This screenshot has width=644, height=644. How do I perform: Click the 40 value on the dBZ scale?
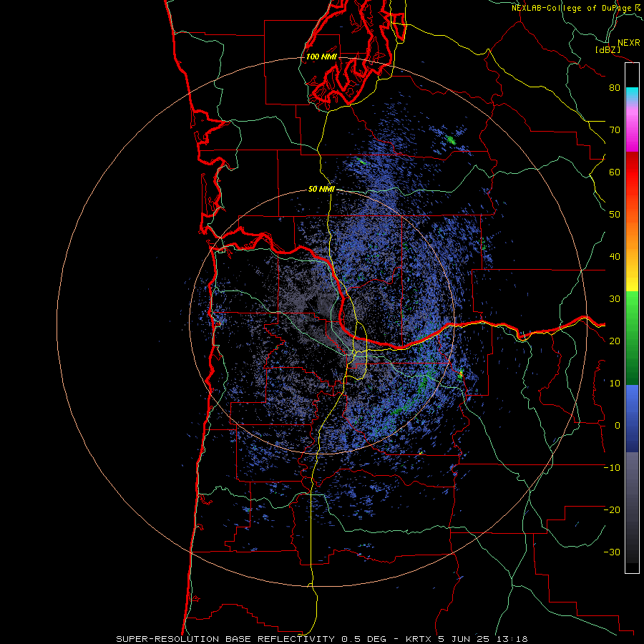coord(615,257)
